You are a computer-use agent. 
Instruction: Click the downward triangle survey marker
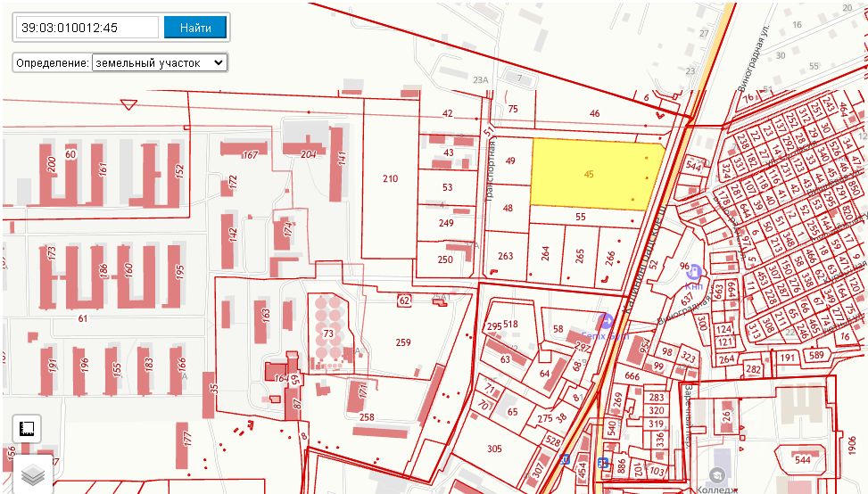click(x=128, y=104)
